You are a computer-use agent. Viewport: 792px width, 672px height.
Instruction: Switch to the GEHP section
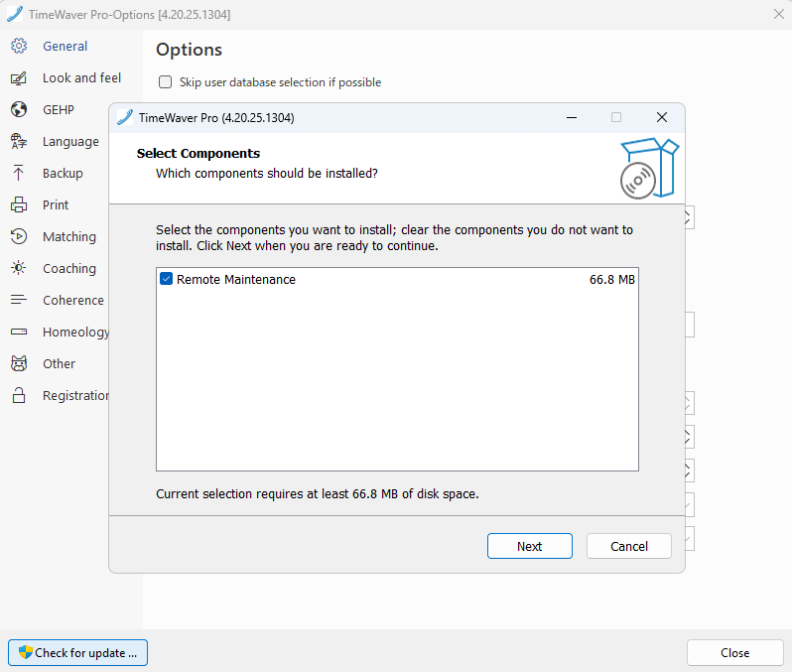click(x=59, y=109)
